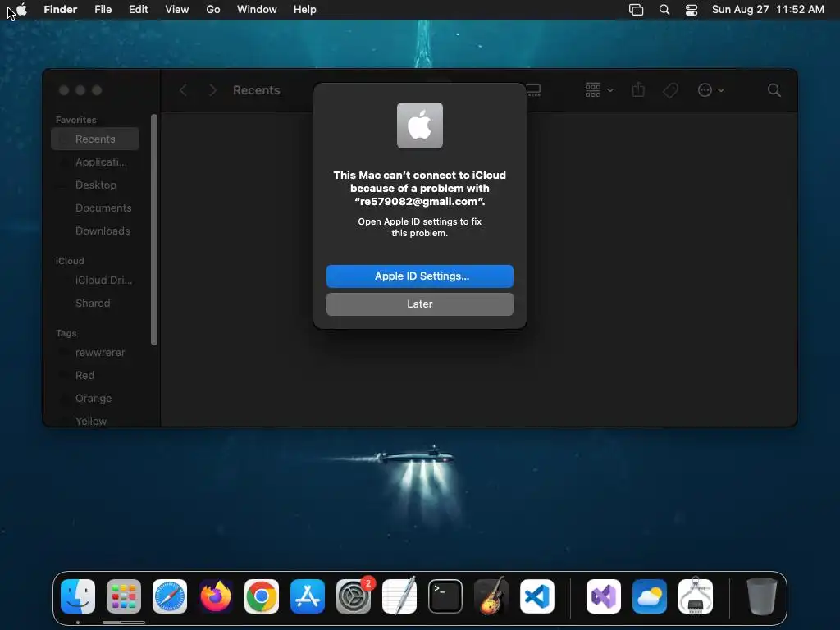Open Finder from the Dock
The width and height of the screenshot is (840, 630).
pos(78,596)
